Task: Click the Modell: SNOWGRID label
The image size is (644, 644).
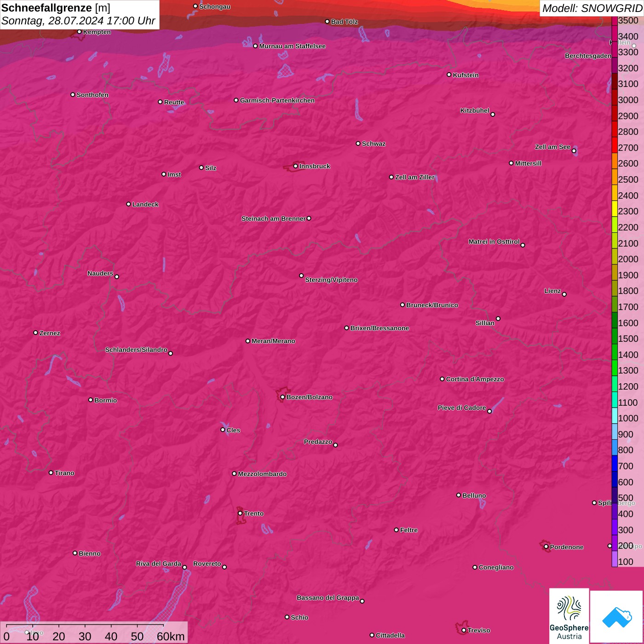Action: 592,8
